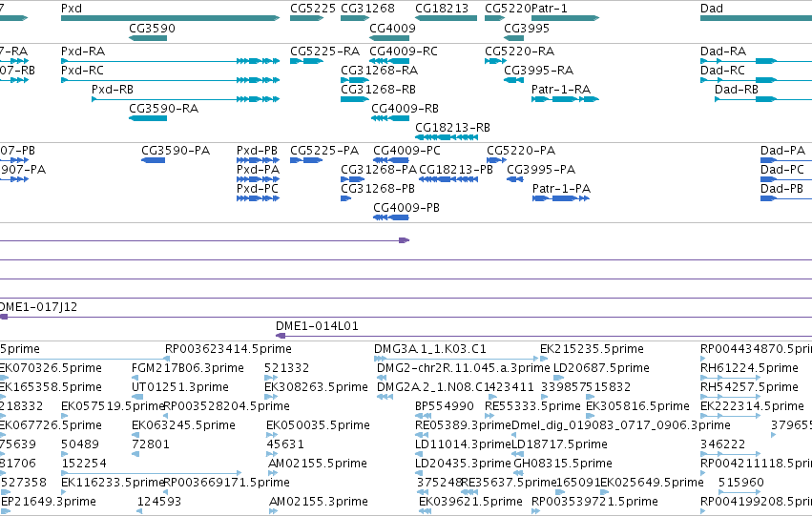Image resolution: width=812 pixels, height=516 pixels.
Task: Click the EP21649.3prime EST label
Action: tap(49, 502)
